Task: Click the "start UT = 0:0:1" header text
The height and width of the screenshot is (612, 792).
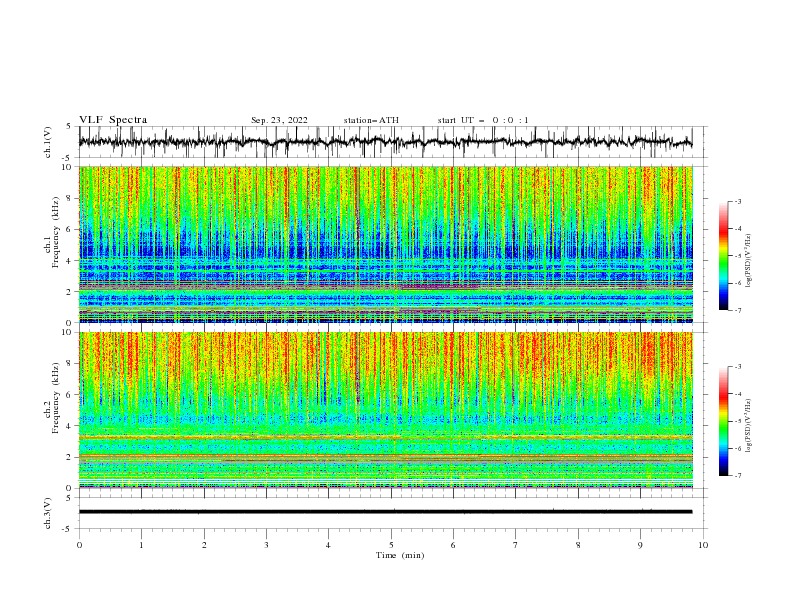Action: [x=483, y=120]
